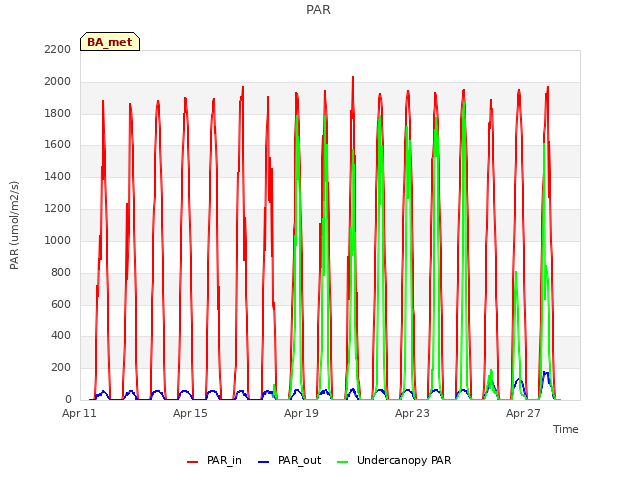Click the BA_met label box

(x=110, y=42)
